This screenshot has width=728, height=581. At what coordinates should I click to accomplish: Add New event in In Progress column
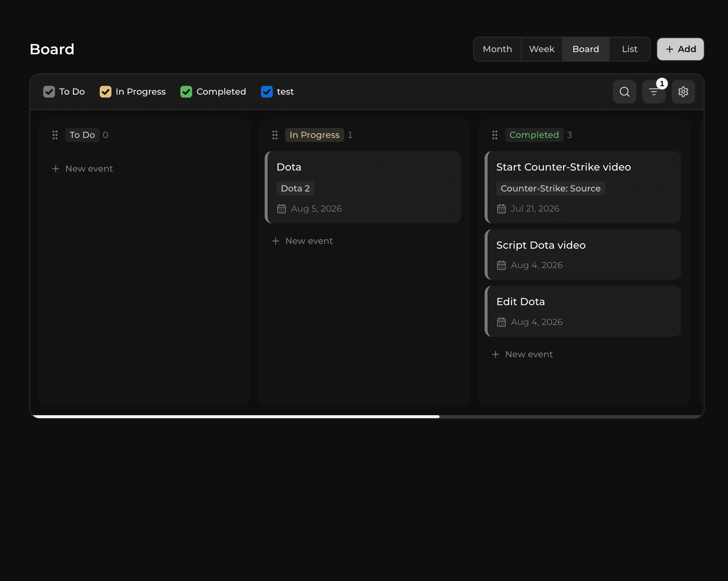(302, 241)
